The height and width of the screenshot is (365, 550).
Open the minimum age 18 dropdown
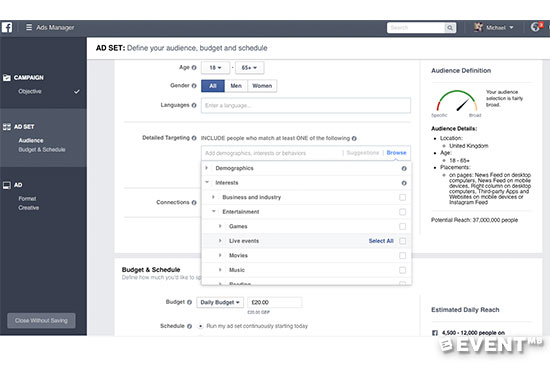pos(215,68)
